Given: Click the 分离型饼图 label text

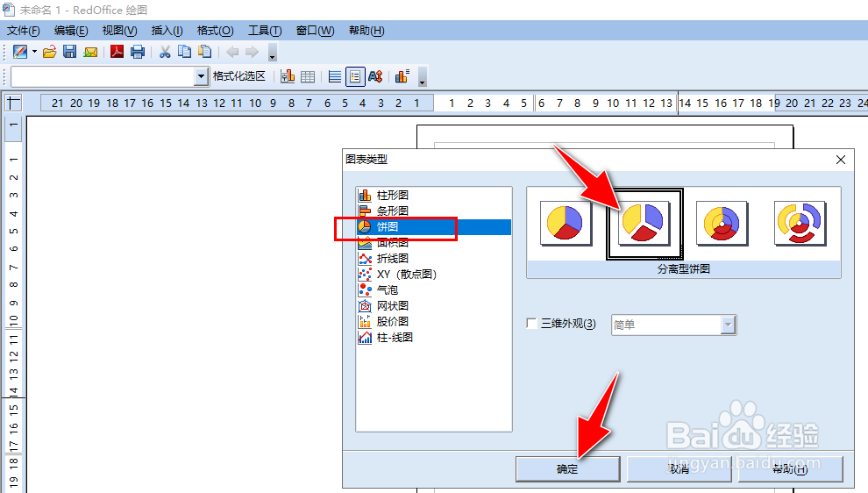Looking at the screenshot, I should (684, 268).
